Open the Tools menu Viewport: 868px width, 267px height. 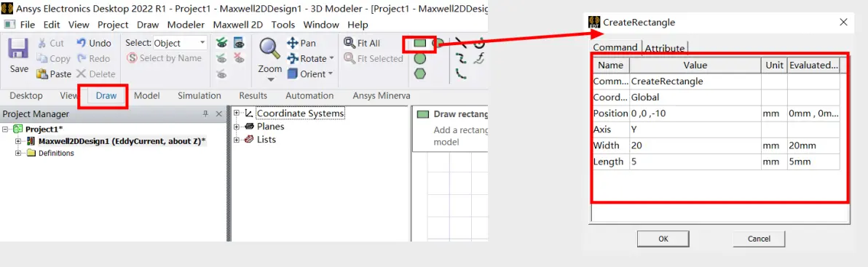point(283,25)
